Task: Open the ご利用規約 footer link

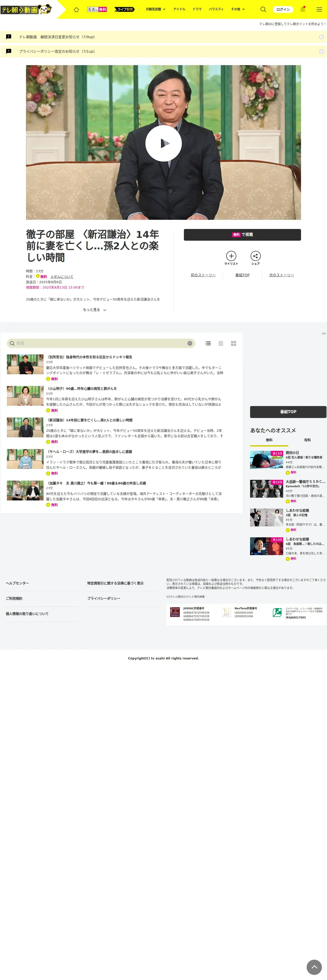Action: [x=14, y=598]
